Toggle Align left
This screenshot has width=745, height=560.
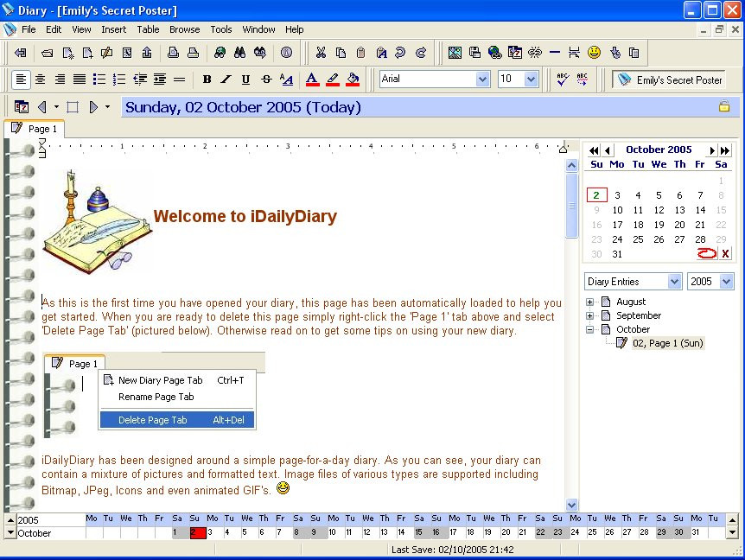[21, 80]
